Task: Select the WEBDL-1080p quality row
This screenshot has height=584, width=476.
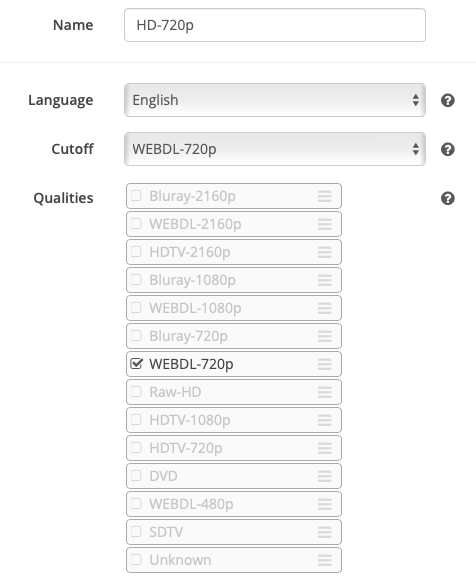Action: (234, 308)
